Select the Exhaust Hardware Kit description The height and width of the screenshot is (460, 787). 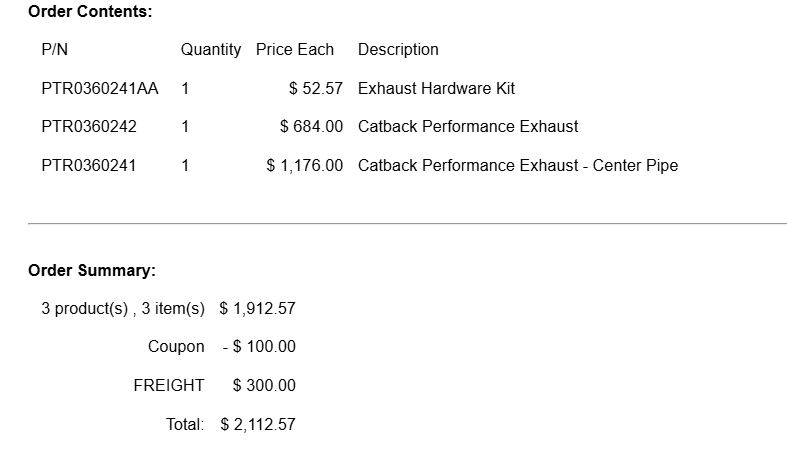436,88
